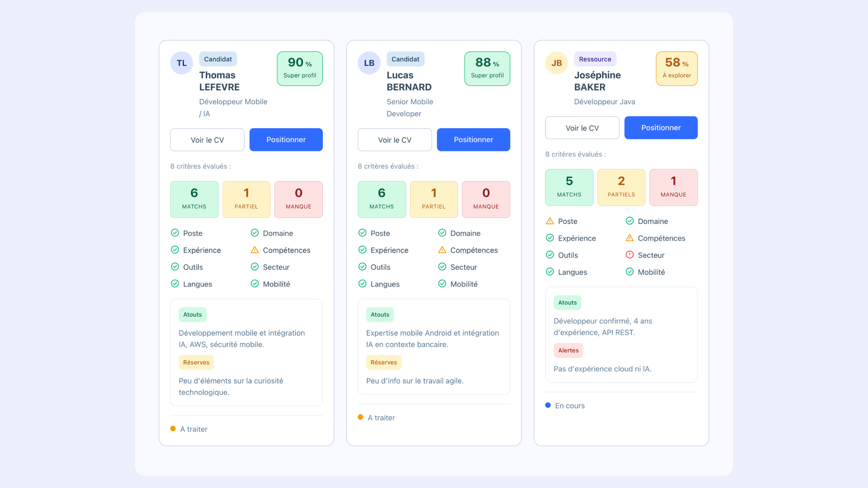Click the warning triangle next to Poste on Joséphine Baker's card

(550, 221)
